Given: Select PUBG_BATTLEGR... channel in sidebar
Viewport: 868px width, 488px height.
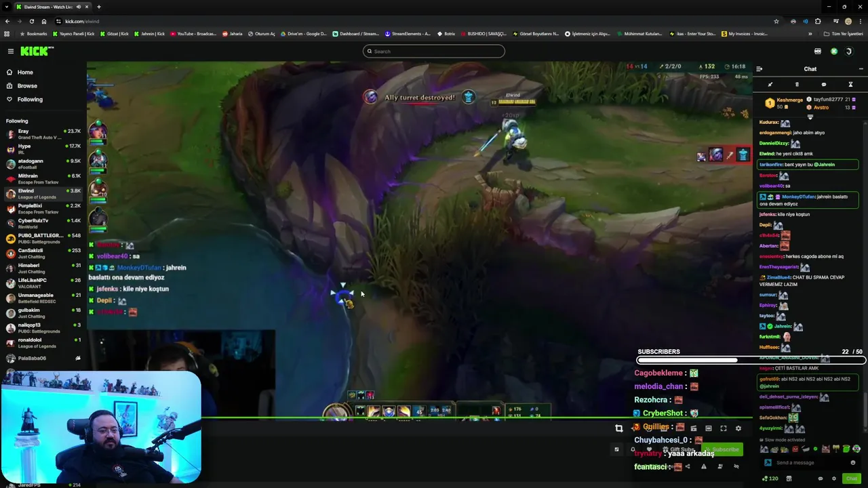Looking at the screenshot, I should pos(43,239).
